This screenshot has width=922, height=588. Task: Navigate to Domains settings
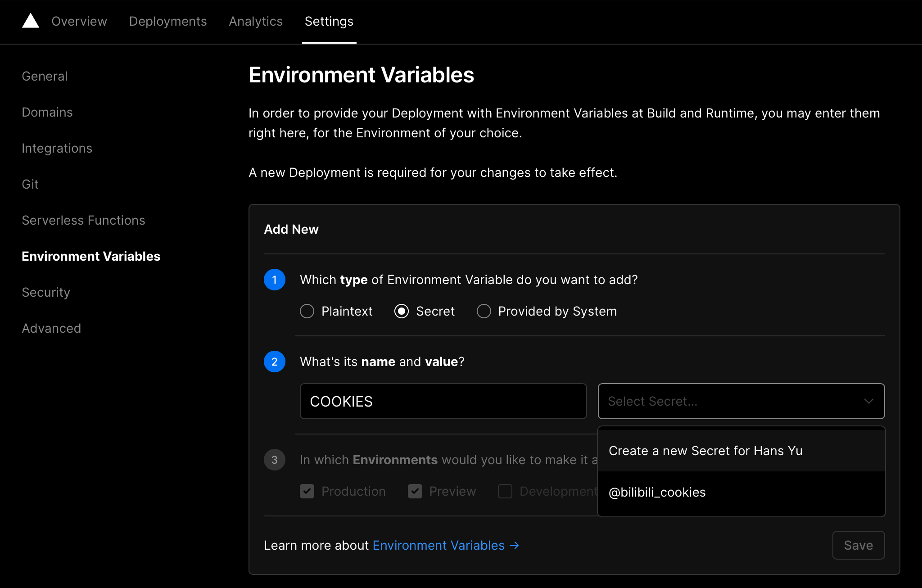(47, 112)
